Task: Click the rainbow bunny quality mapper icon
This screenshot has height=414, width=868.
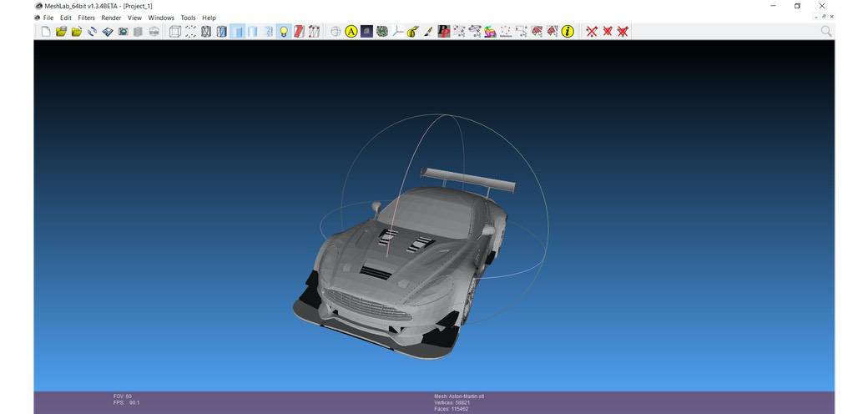Action: [x=490, y=32]
